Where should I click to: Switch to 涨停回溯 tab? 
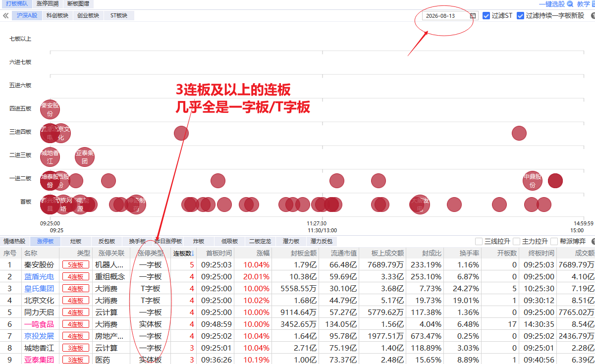48,3
